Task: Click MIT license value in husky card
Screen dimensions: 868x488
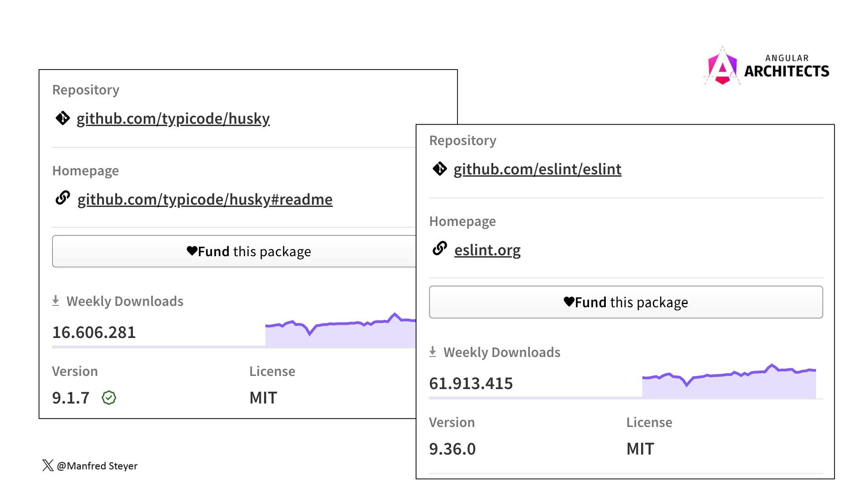Action: coord(263,398)
